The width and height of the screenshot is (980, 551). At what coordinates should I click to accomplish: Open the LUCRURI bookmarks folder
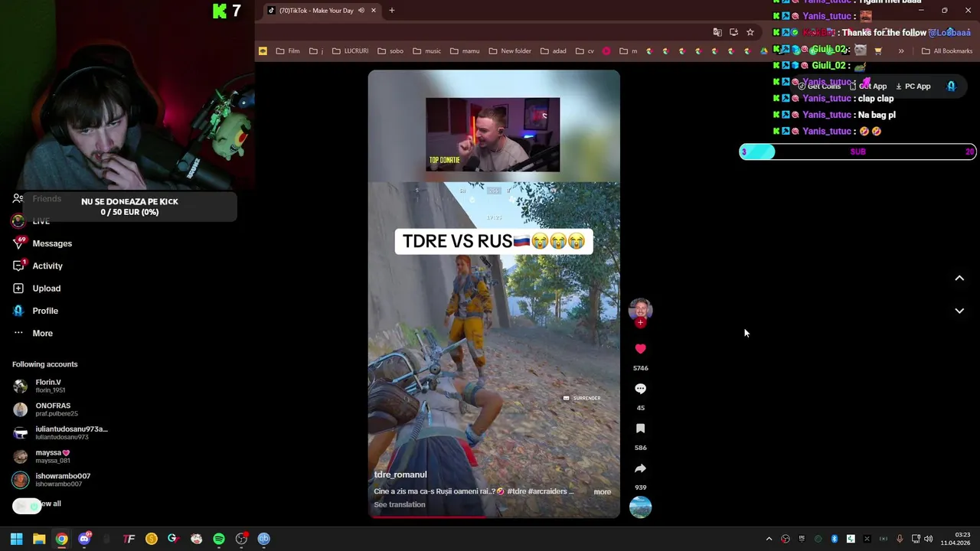[350, 51]
